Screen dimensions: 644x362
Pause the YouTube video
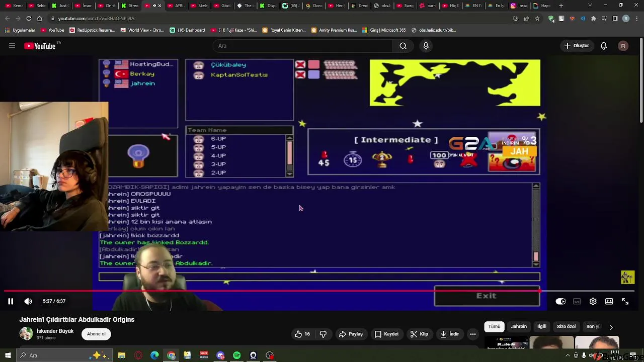coord(10,301)
